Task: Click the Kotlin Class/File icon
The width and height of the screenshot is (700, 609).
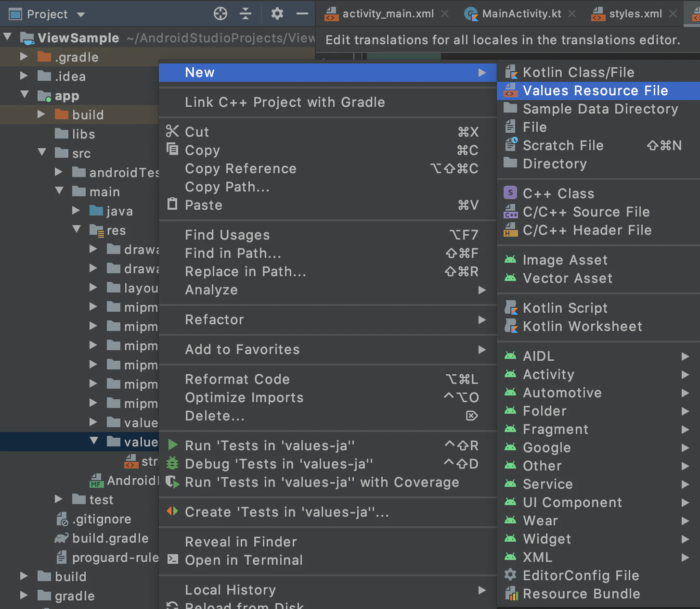Action: coord(511,72)
